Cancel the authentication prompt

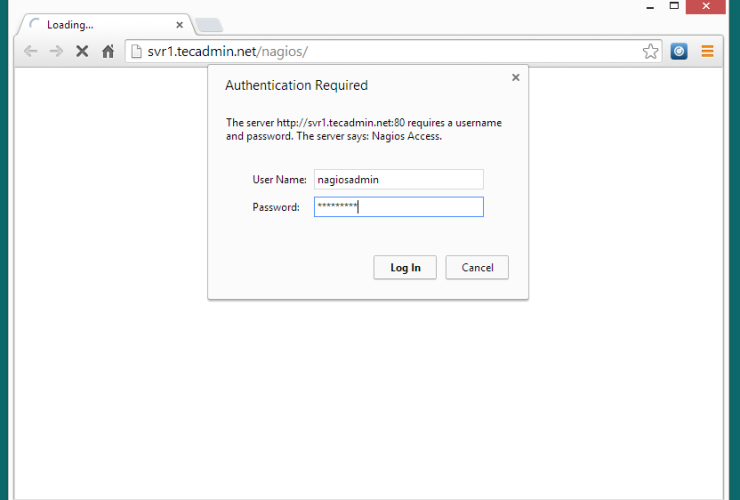coord(477,267)
